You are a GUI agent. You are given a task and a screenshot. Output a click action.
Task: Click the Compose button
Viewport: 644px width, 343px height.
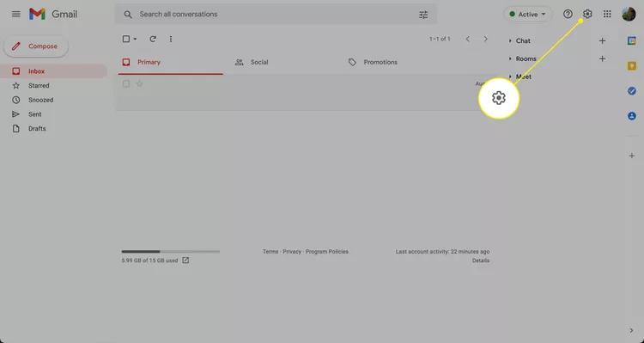tap(36, 46)
